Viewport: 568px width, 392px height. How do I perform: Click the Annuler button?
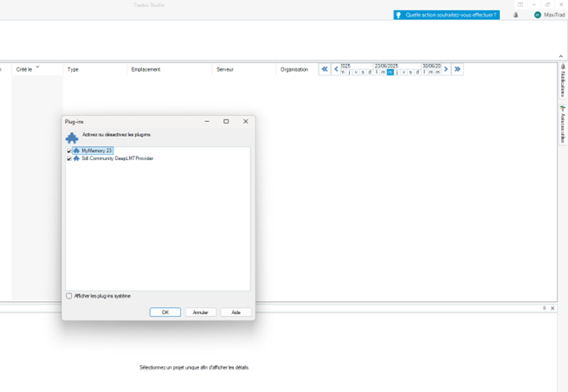pos(201,312)
